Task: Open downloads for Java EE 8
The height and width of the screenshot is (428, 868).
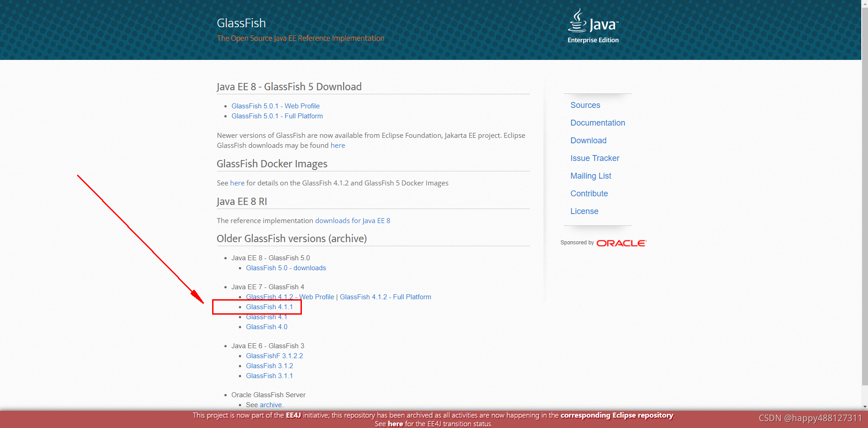Action: pos(352,220)
